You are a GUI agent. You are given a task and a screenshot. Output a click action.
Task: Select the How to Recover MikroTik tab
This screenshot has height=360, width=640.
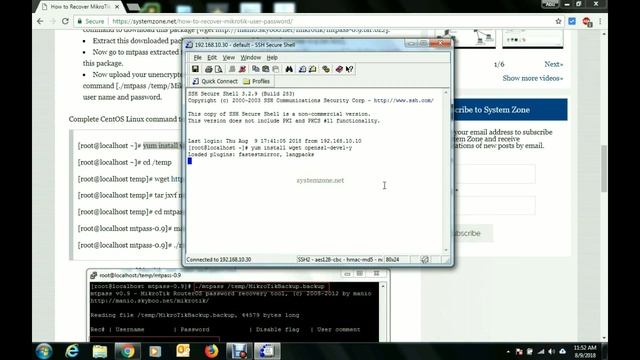(80, 7)
